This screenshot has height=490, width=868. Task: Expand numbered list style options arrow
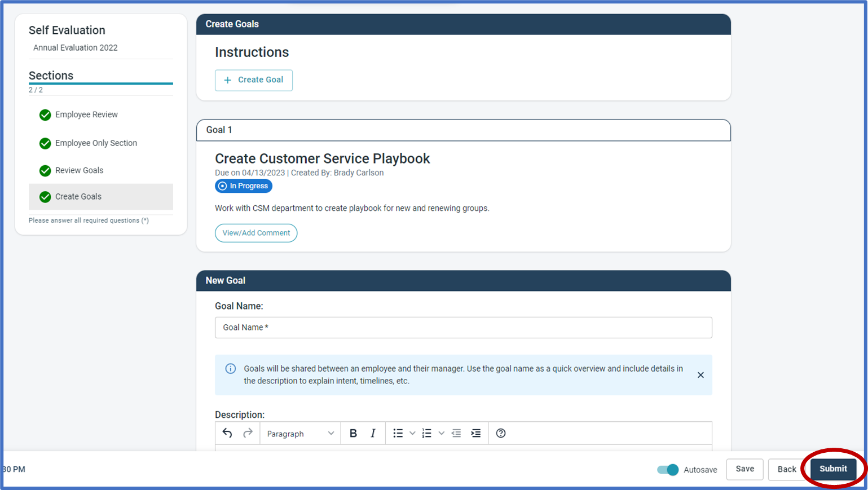(x=442, y=433)
